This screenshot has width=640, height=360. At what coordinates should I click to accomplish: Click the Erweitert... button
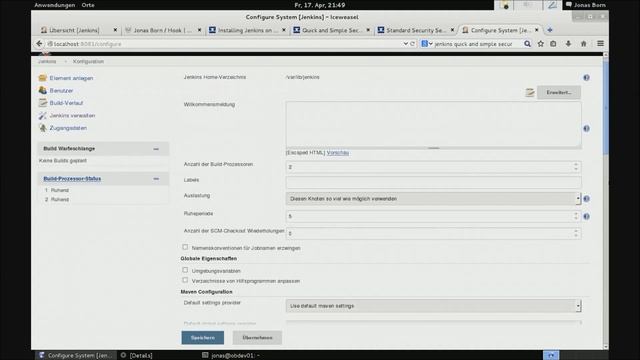559,93
